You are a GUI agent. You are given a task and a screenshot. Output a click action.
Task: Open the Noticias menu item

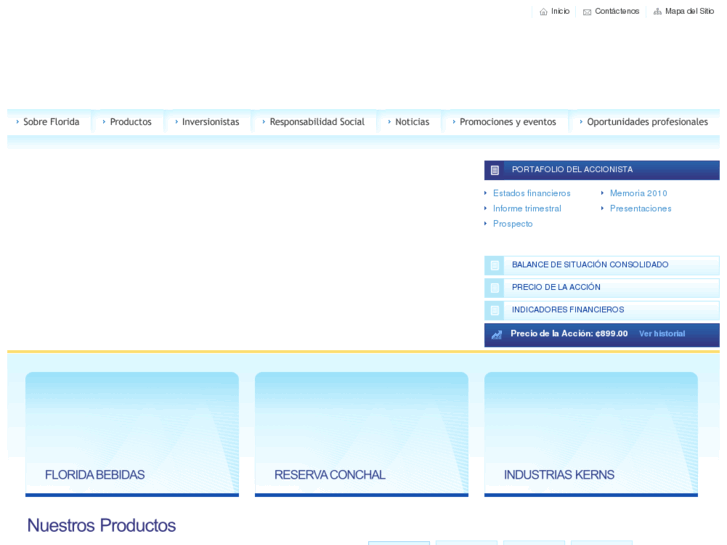(412, 122)
